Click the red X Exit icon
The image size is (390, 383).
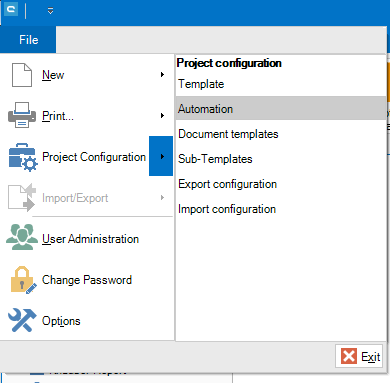click(349, 356)
